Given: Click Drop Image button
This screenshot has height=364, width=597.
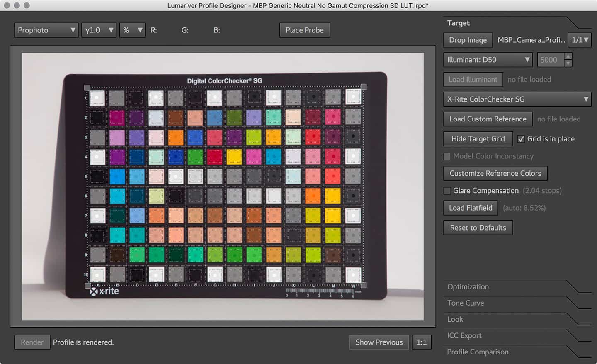Looking at the screenshot, I should click(468, 40).
